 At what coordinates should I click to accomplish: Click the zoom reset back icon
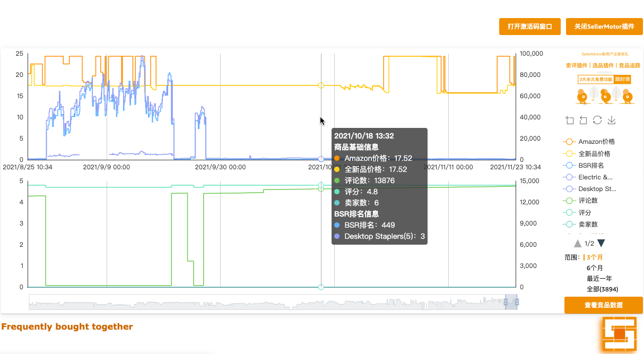point(584,120)
